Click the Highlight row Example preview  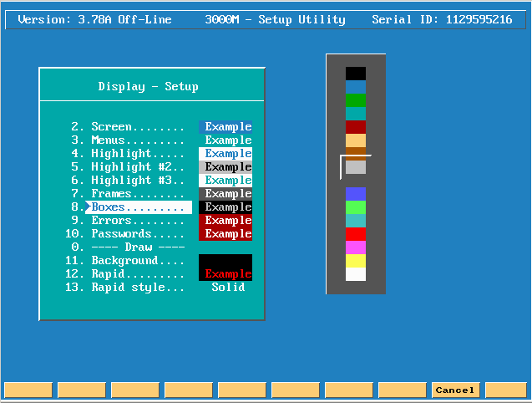pos(225,154)
